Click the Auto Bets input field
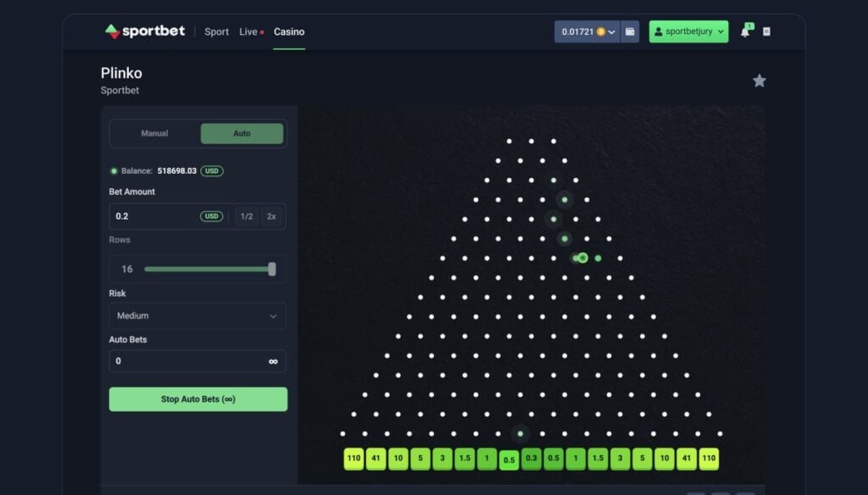This screenshot has height=495, width=868. (x=198, y=361)
